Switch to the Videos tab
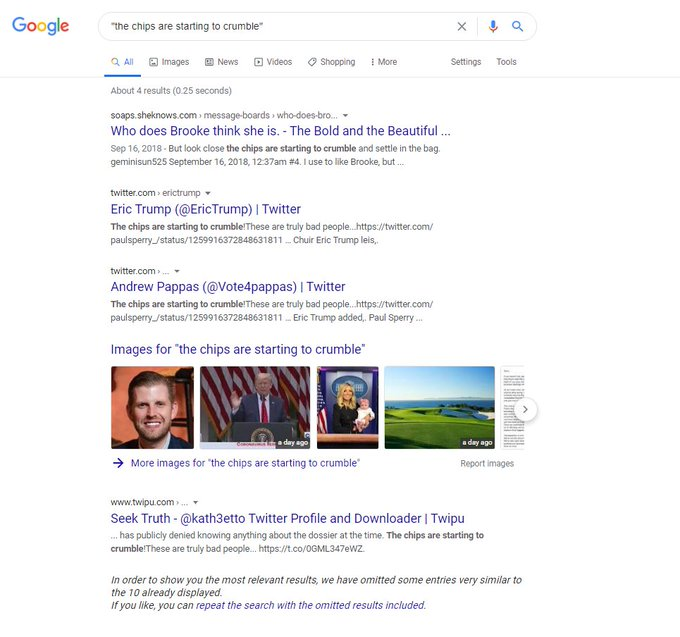The image size is (680, 637). (273, 62)
